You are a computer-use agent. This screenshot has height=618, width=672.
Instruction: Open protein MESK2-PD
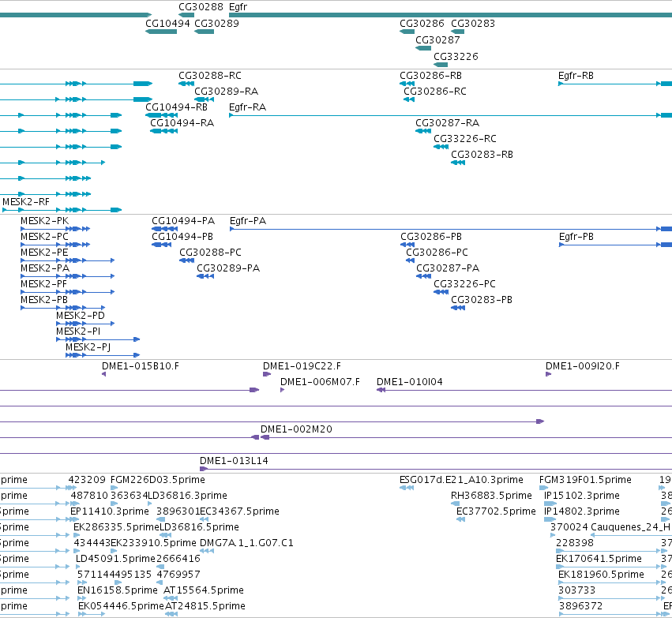(x=81, y=316)
